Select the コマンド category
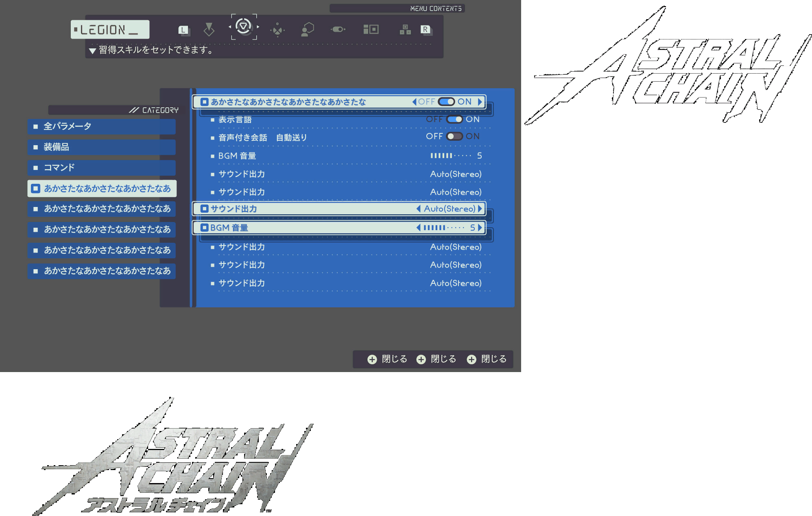Screen dimensions: 812x516 [x=102, y=168]
